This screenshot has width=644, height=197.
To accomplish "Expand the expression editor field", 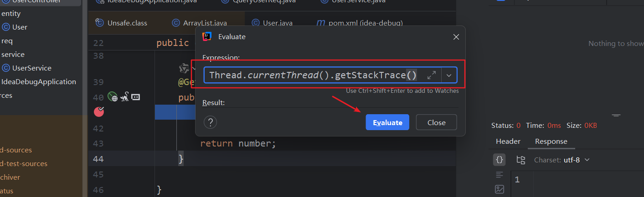I will tap(432, 75).
